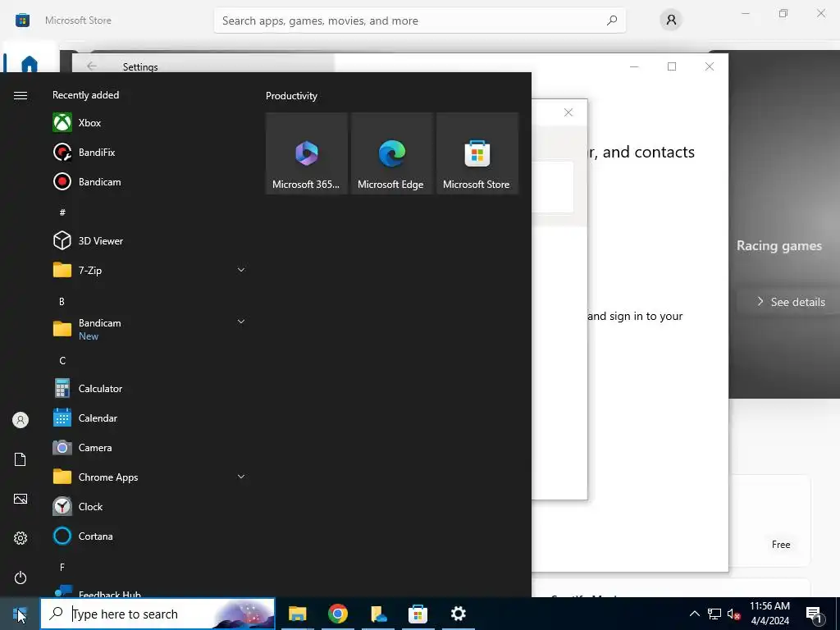
Task: Click the Windows Start button
Action: (x=20, y=614)
